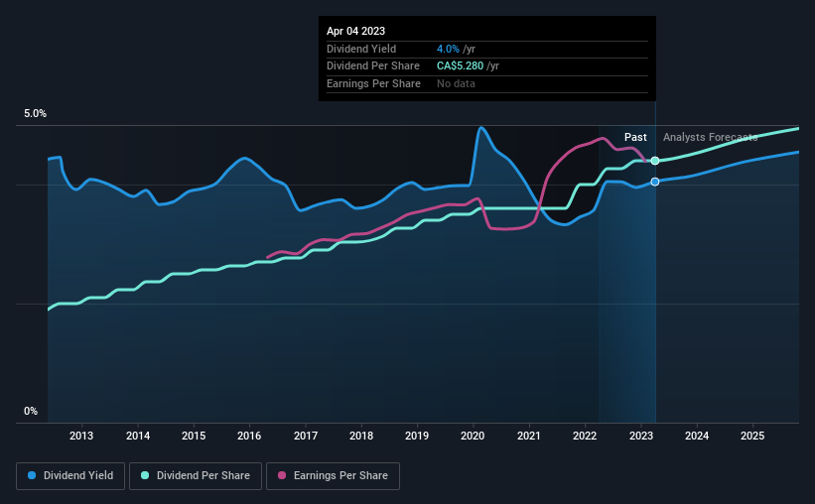
Task: Click the 4.0% dividend yield value
Action: [448, 49]
